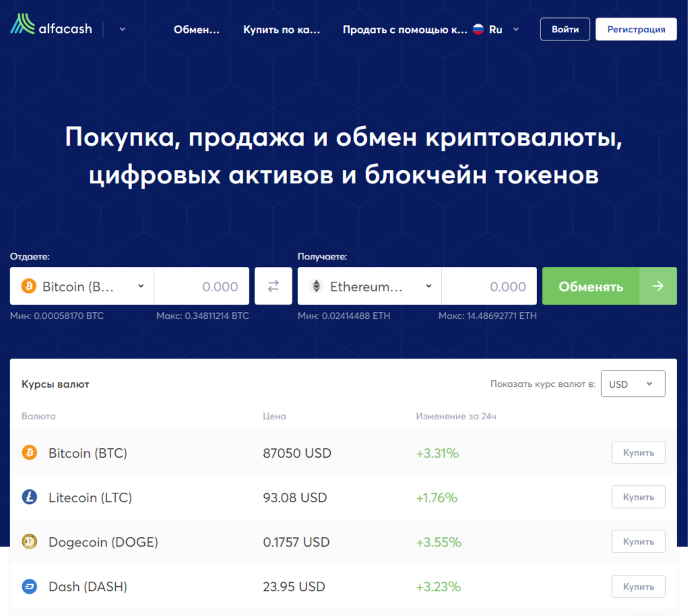Click the arrow icon on Обменять button
The image size is (688, 616).
click(658, 286)
